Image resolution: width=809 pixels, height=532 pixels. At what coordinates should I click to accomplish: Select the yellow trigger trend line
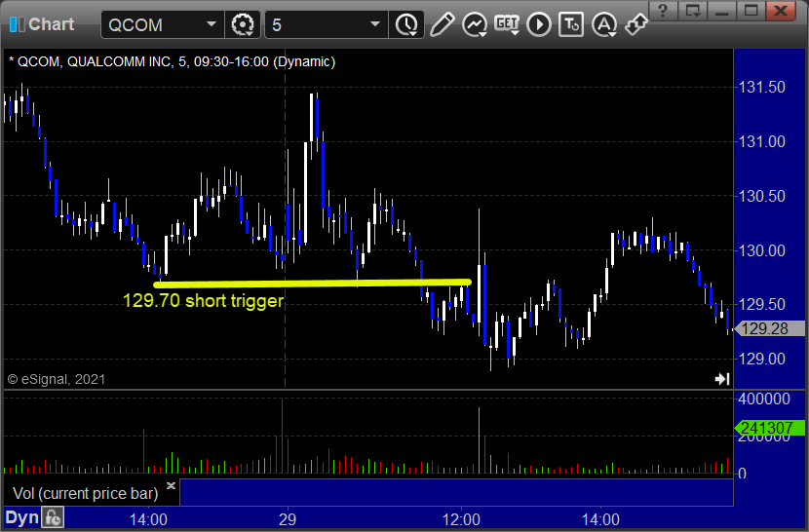pyautogui.click(x=313, y=284)
